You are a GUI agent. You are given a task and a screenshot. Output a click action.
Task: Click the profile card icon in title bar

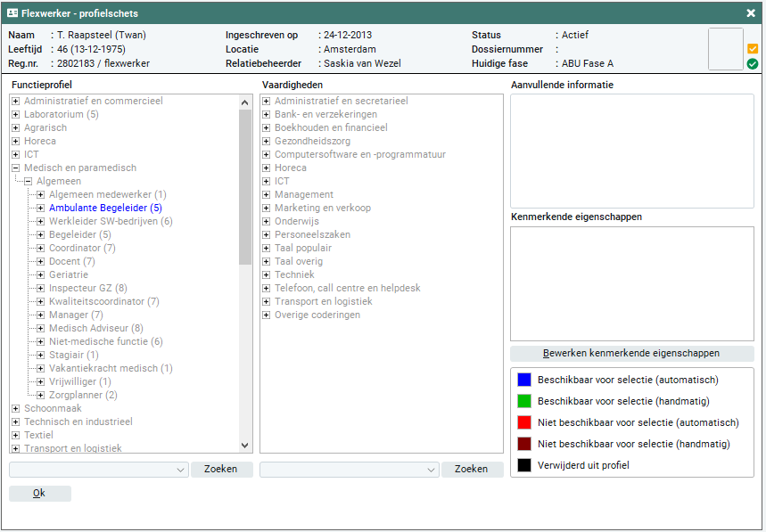(x=12, y=13)
